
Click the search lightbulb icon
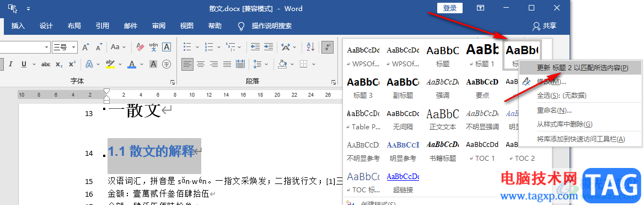pyautogui.click(x=241, y=26)
